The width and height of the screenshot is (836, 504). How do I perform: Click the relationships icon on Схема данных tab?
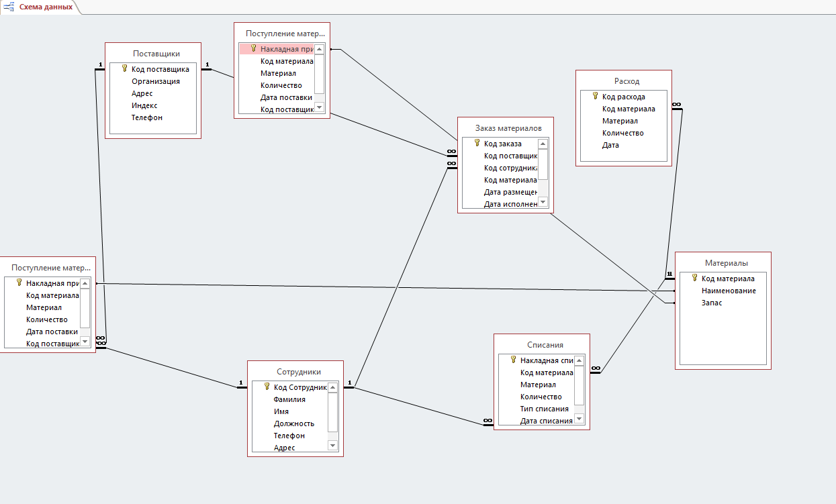point(9,7)
